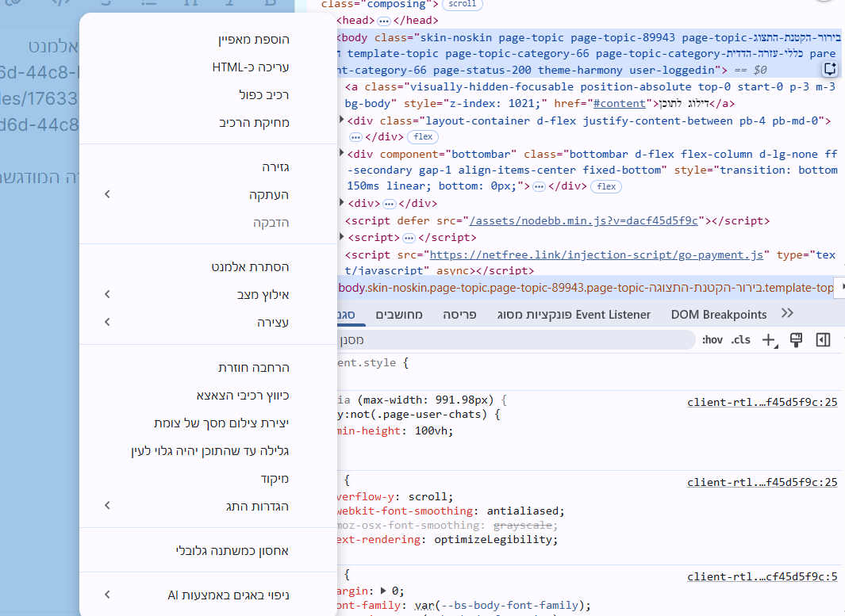
Task: Open hidden panel tabs with the chevron
Action: tap(786, 313)
